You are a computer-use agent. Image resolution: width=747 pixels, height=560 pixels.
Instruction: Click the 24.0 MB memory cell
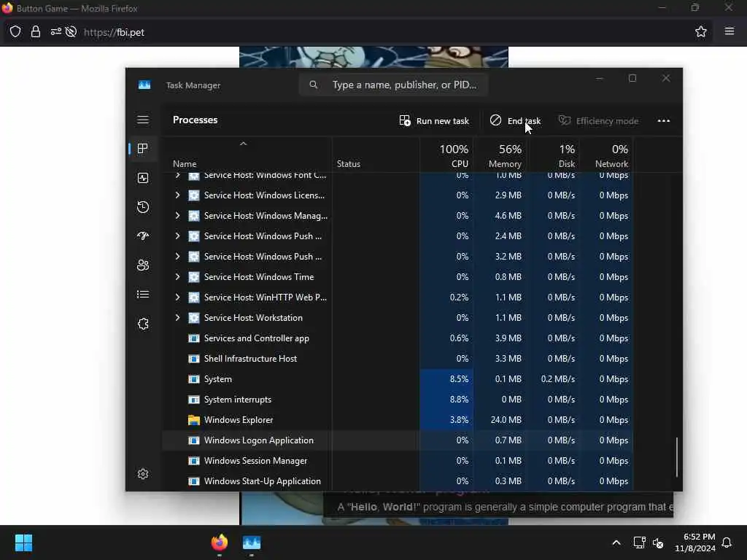(x=500, y=420)
